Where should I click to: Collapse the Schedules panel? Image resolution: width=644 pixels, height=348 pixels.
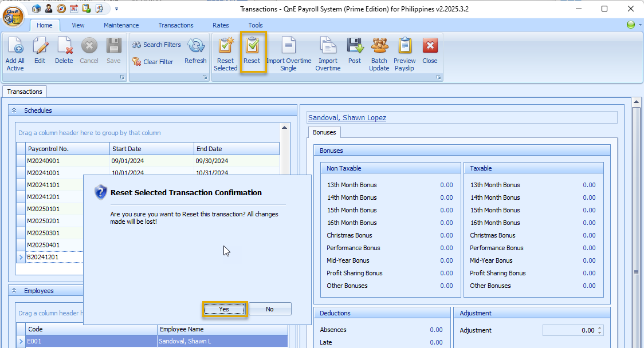coord(14,110)
